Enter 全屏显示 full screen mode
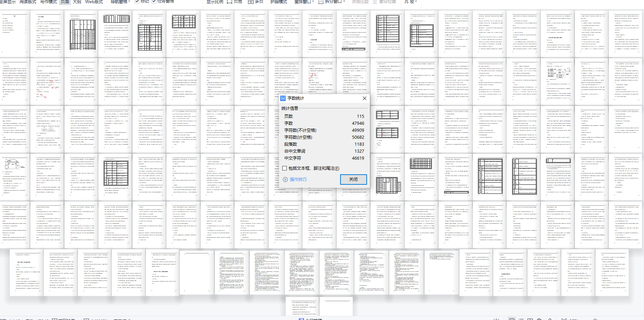 tap(8, 2)
